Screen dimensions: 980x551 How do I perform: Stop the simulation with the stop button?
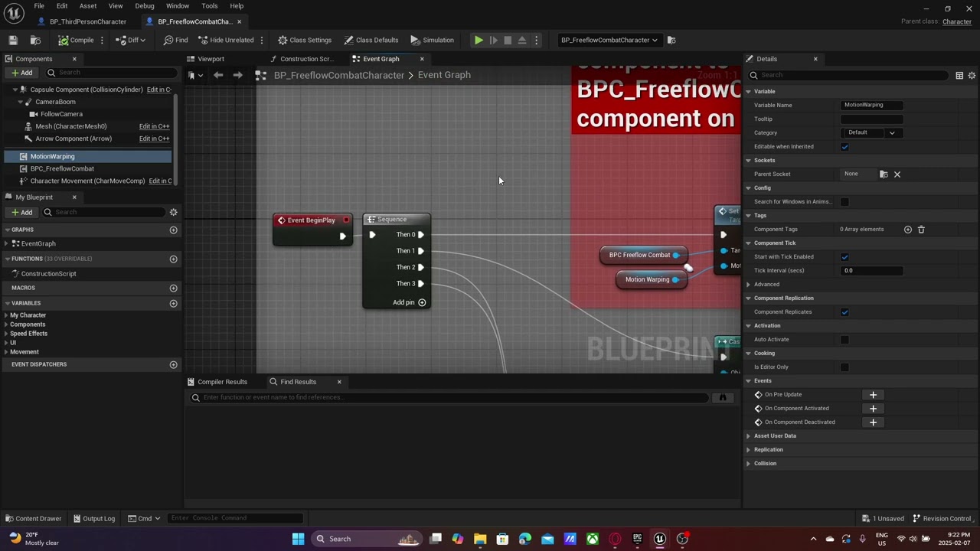(x=508, y=40)
